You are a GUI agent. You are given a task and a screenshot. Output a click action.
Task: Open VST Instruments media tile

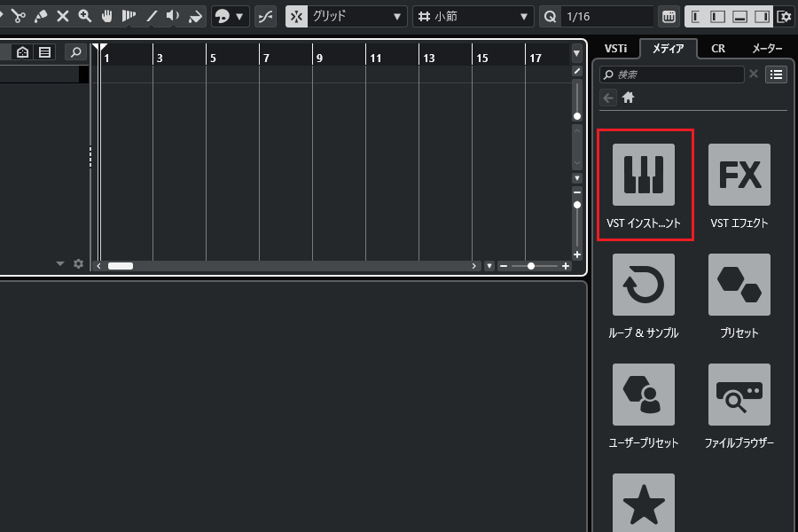tap(644, 184)
